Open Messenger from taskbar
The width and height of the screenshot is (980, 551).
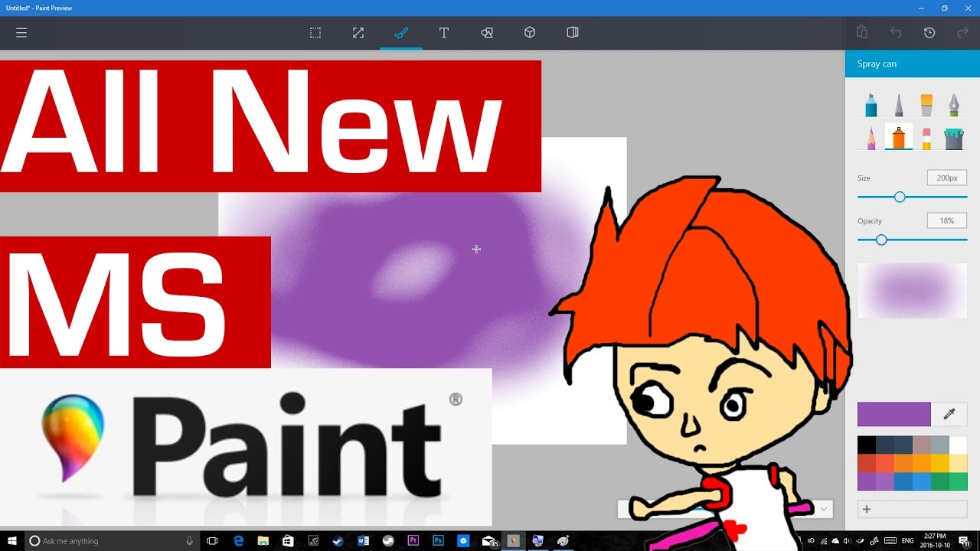[463, 541]
